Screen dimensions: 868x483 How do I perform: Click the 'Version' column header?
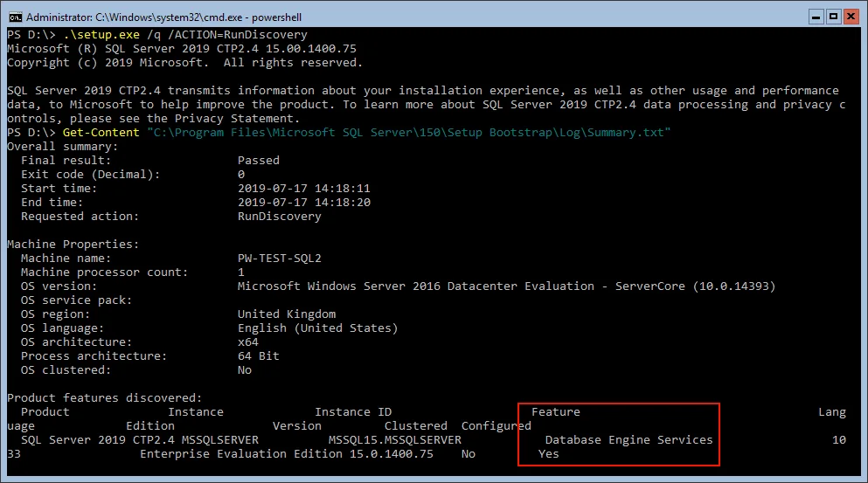click(296, 426)
